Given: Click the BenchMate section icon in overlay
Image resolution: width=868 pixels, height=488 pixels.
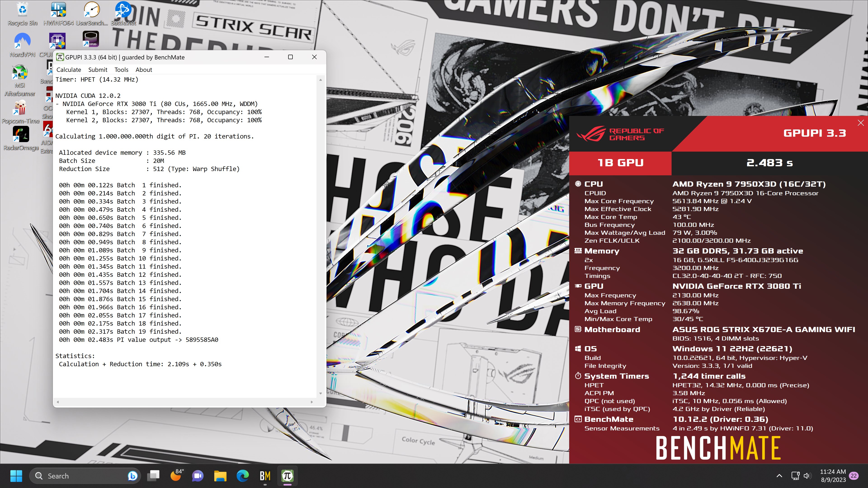Looking at the screenshot, I should tap(578, 419).
